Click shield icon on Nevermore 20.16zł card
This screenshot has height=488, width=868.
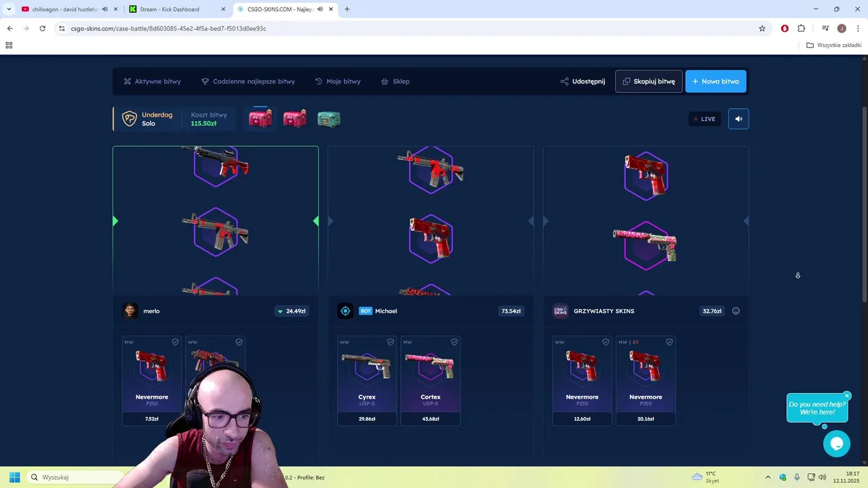coord(669,342)
